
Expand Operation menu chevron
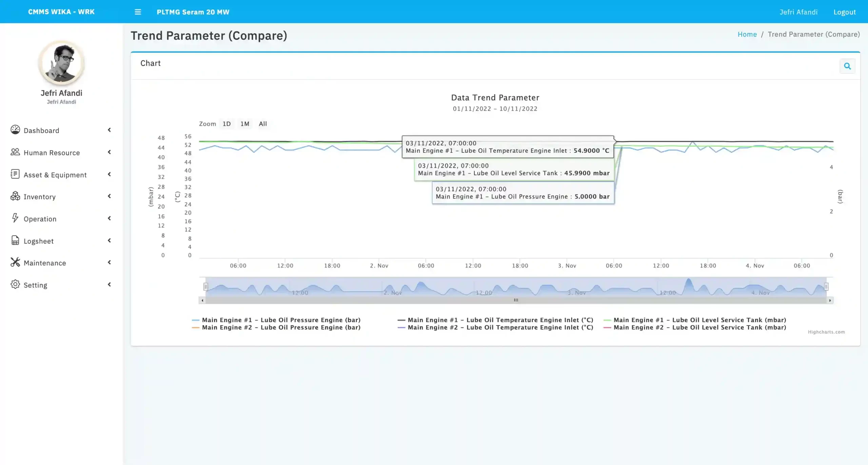(109, 218)
